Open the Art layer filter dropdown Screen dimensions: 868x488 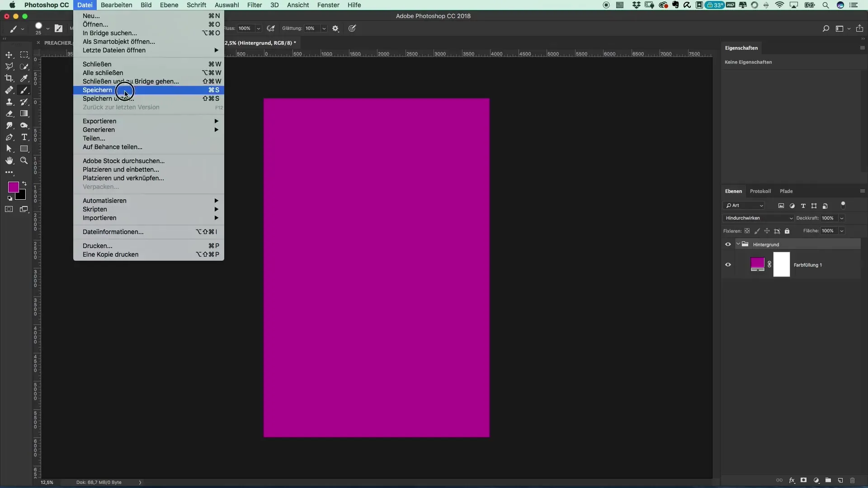[x=744, y=206]
